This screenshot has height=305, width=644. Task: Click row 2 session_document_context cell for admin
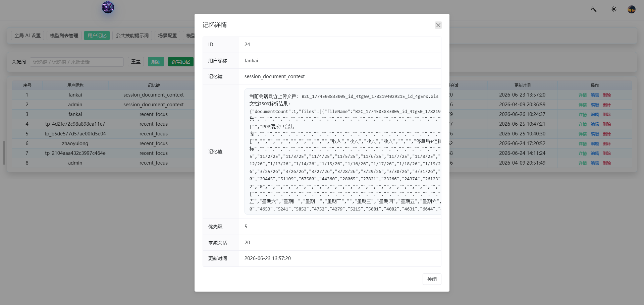154,105
